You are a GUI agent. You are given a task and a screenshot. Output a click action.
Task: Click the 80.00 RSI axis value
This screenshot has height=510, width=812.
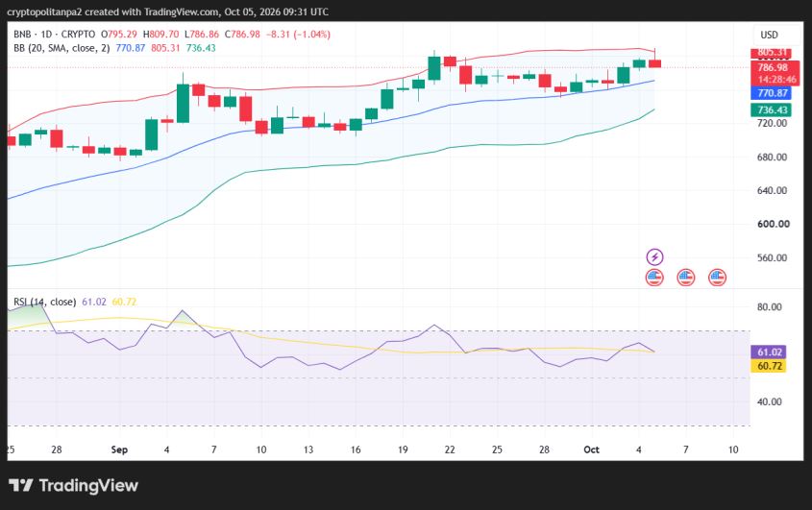pos(769,307)
